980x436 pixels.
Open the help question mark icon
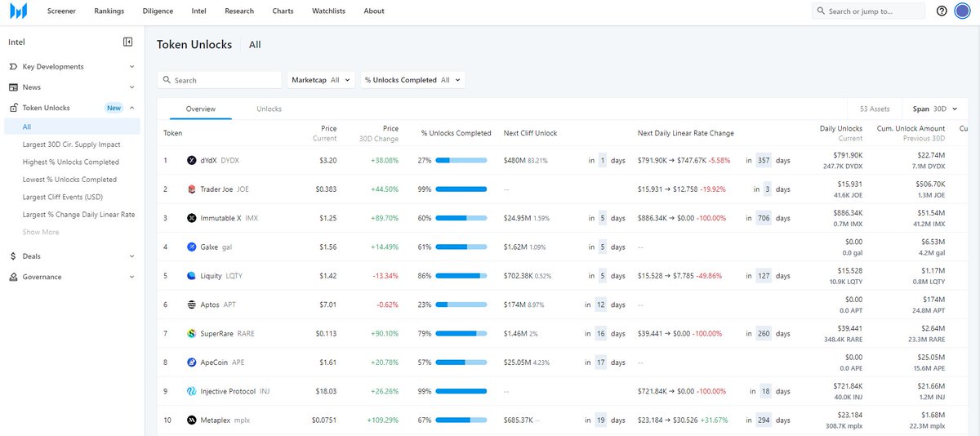942,11
